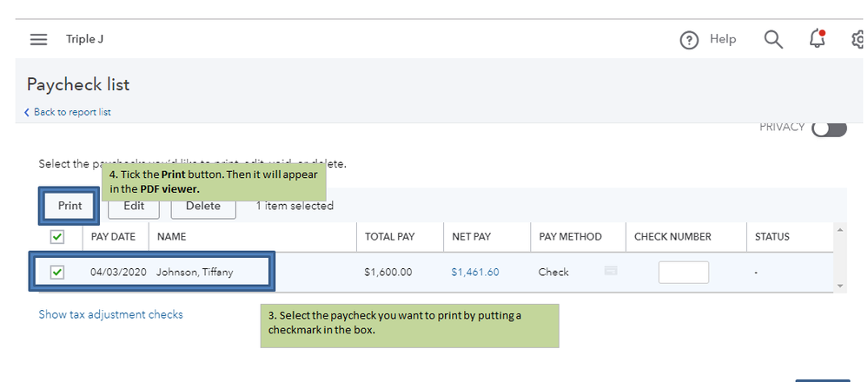Click the Help question mark icon
This screenshot has height=382, width=868.
click(689, 40)
